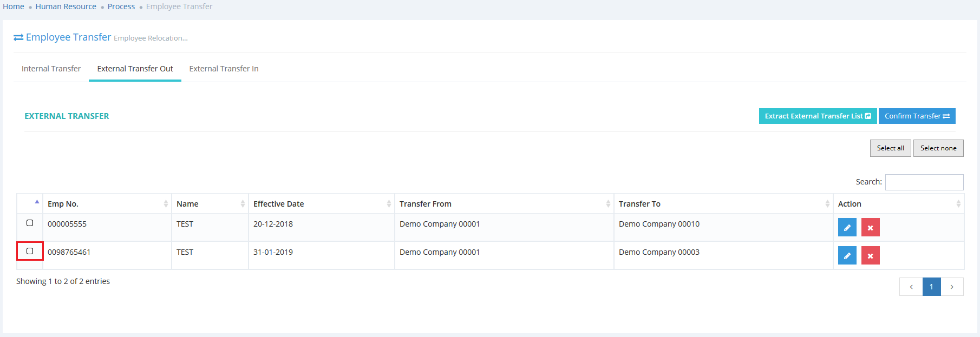
Task: Go to the next page of results
Action: [x=952, y=287]
